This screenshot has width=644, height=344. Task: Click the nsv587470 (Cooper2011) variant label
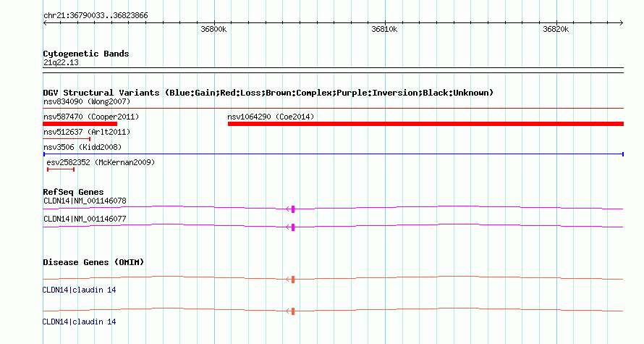91,117
